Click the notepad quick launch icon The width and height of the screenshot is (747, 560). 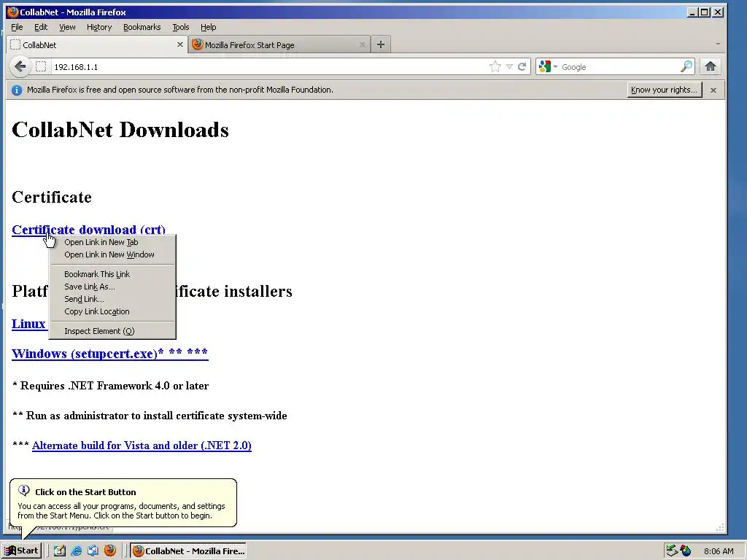click(60, 551)
